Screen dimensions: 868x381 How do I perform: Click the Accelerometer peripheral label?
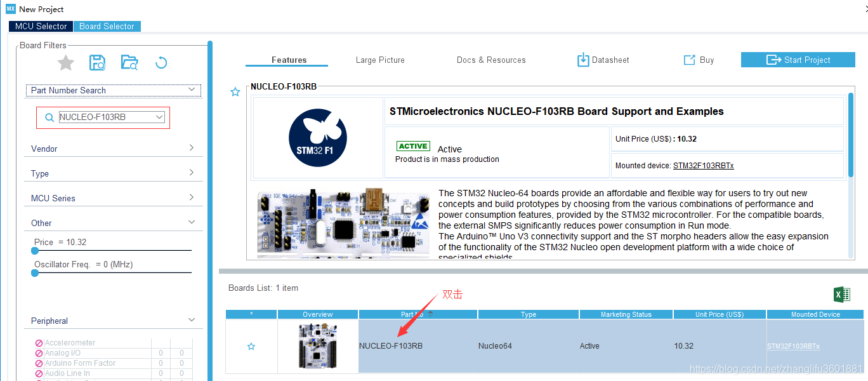tap(70, 343)
